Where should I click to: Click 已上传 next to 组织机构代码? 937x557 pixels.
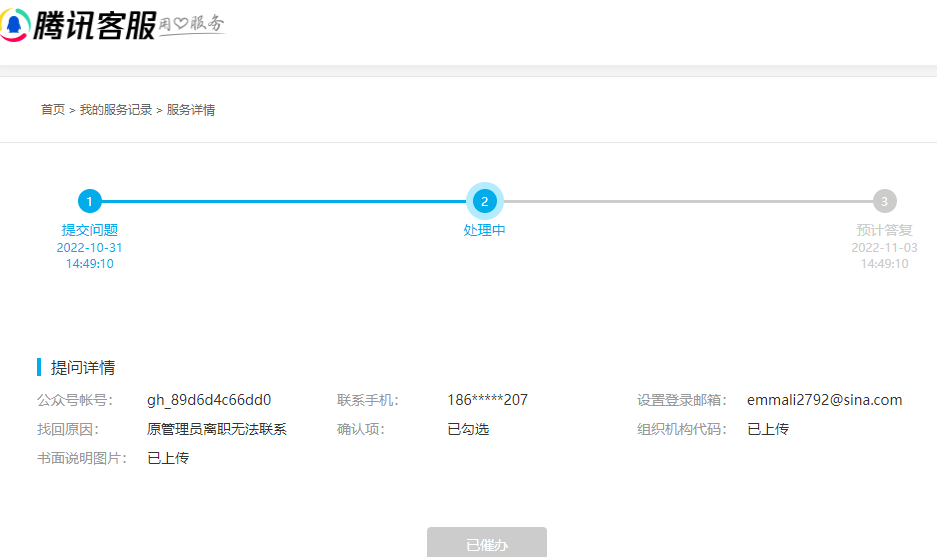768,429
